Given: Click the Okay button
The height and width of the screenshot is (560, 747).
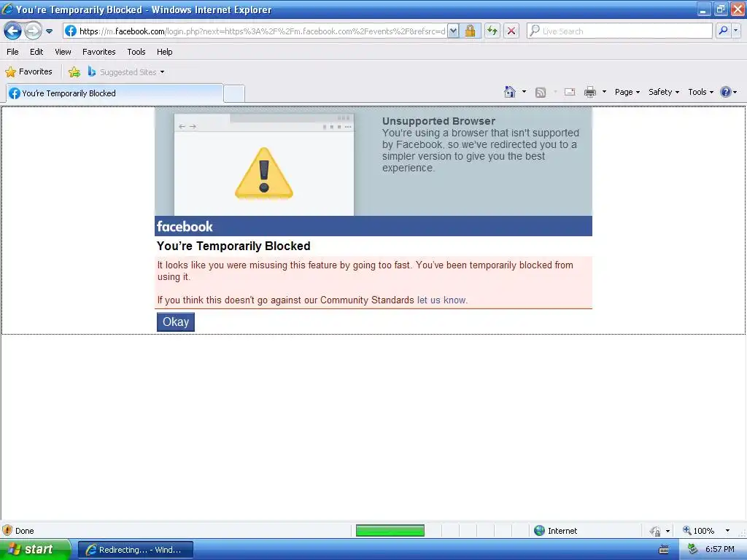Looking at the screenshot, I should point(176,322).
